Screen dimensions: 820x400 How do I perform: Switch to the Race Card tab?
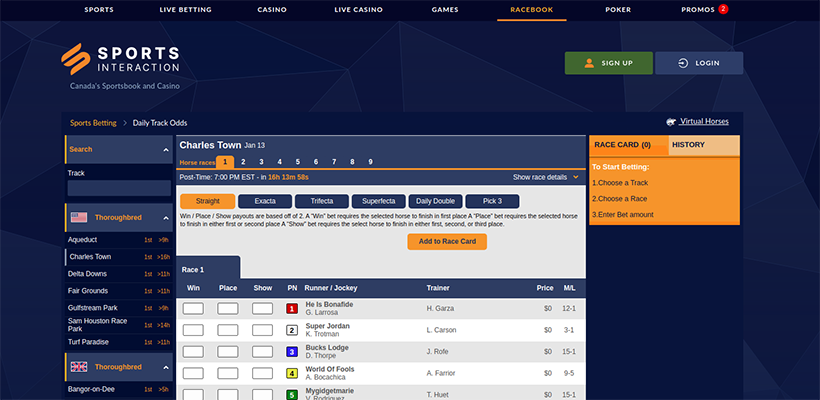pos(629,145)
